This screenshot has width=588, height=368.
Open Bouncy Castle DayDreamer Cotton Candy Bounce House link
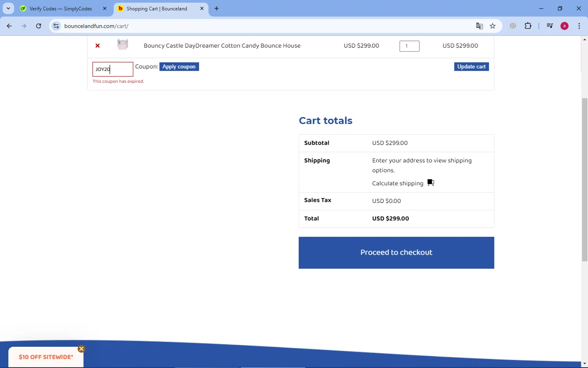click(x=222, y=46)
